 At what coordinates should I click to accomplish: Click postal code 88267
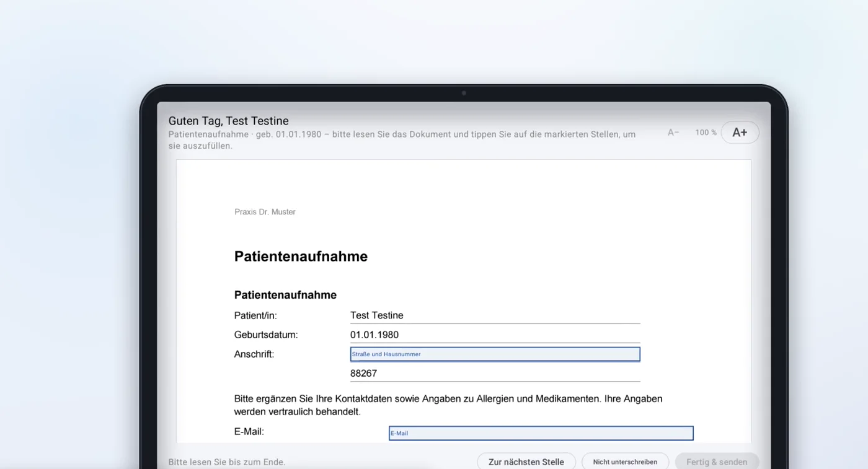[x=363, y=374]
